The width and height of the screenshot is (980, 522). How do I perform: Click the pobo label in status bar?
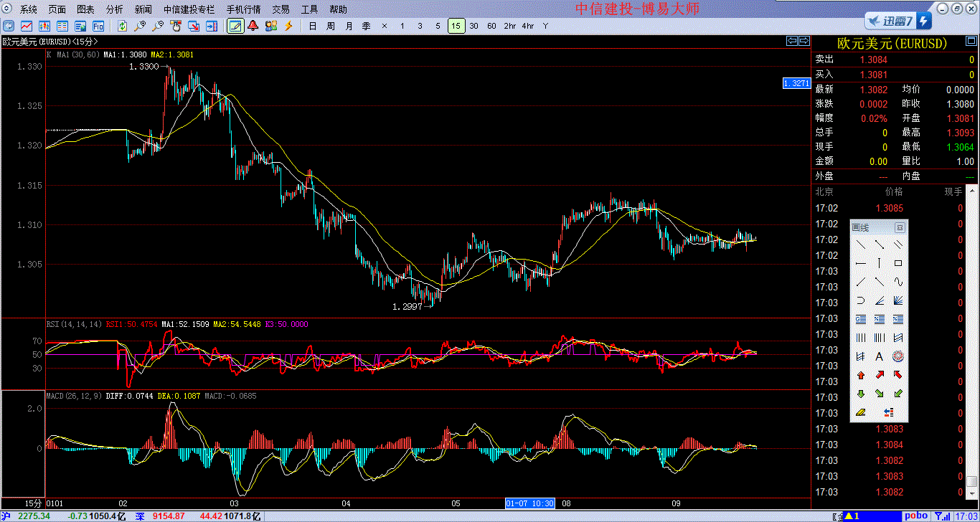pos(915,516)
